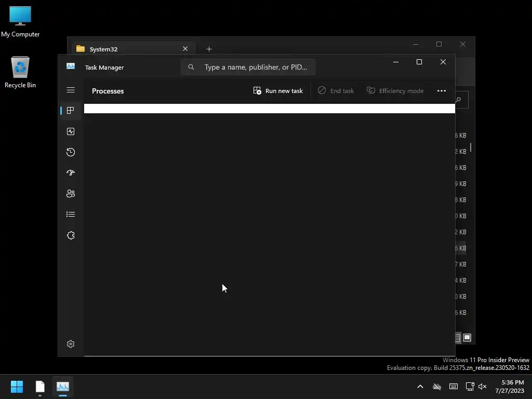532x399 pixels.
Task: Click the OneDrive cloud tray icon
Action: (437, 387)
